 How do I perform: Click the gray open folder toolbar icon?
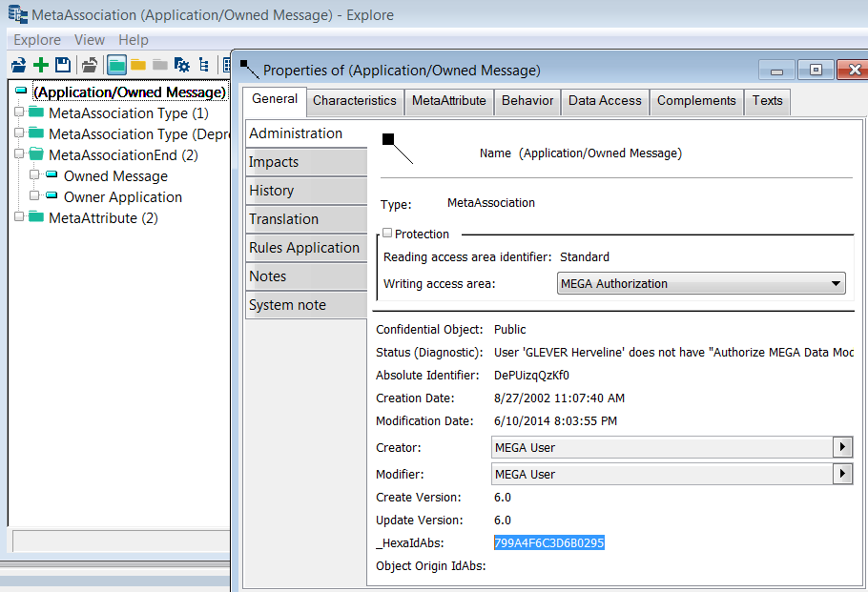90,65
